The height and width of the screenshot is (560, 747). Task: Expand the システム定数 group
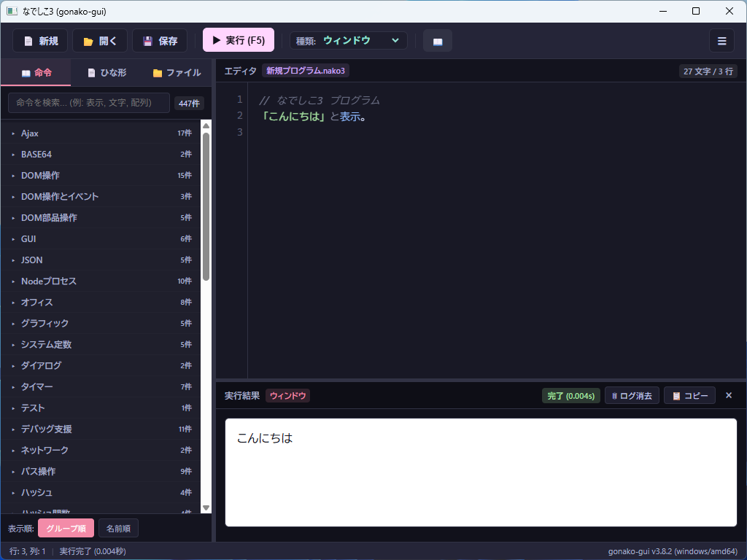click(101, 344)
